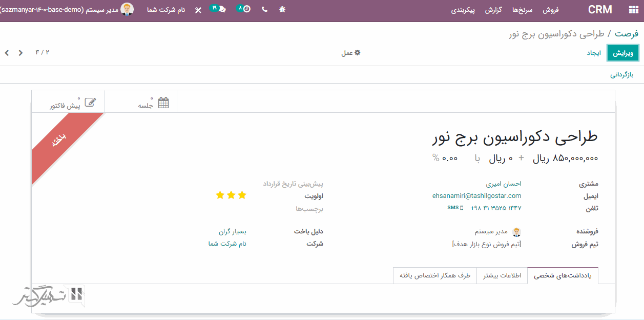Click the پیش‌بینی تاریخ قرارداد label
The height and width of the screenshot is (320, 644).
[x=294, y=184]
